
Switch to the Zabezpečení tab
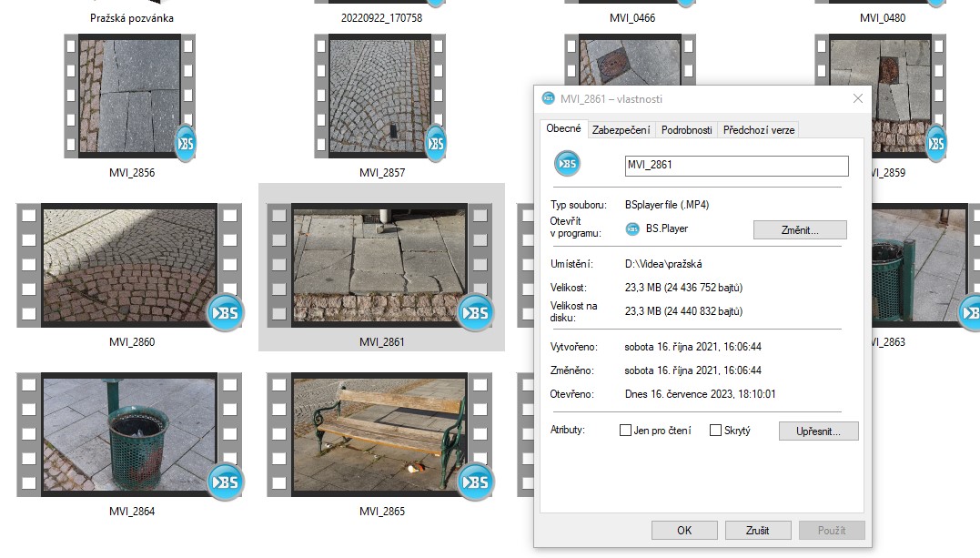click(621, 130)
